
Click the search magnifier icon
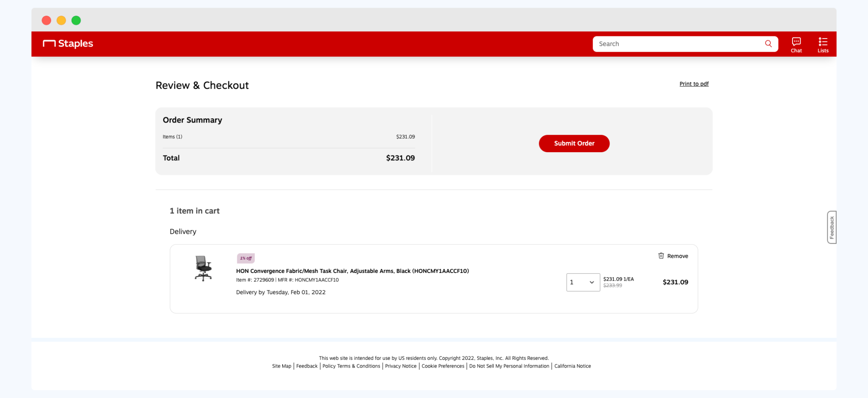point(768,44)
